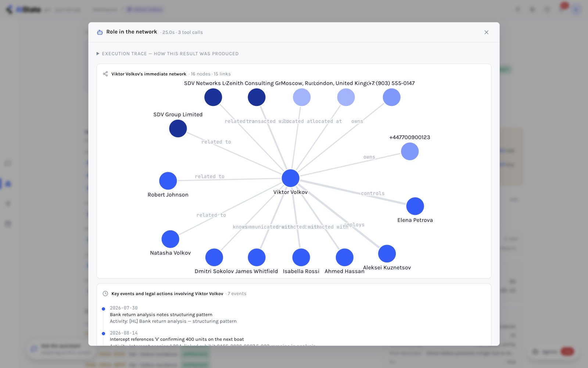Click the 'related to' label toward Robert Johnson
The width and height of the screenshot is (588, 368).
tap(209, 177)
